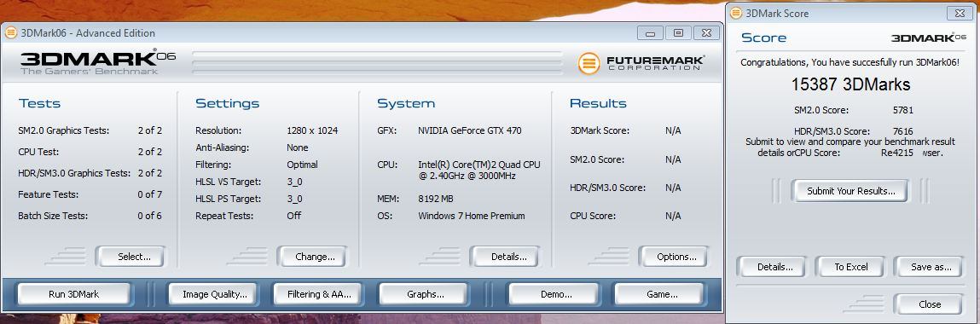Click the Filtering value Optimal
This screenshot has height=324, width=980.
click(x=302, y=165)
